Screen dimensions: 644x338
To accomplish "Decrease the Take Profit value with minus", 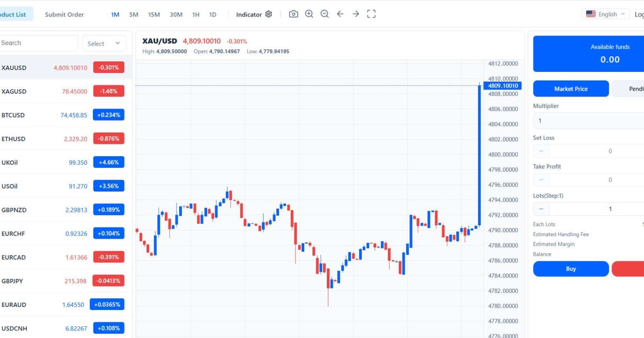I will point(541,180).
